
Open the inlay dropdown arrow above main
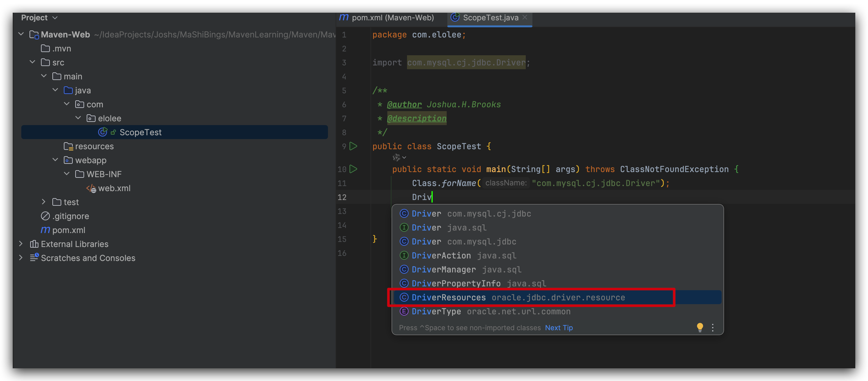click(x=404, y=158)
